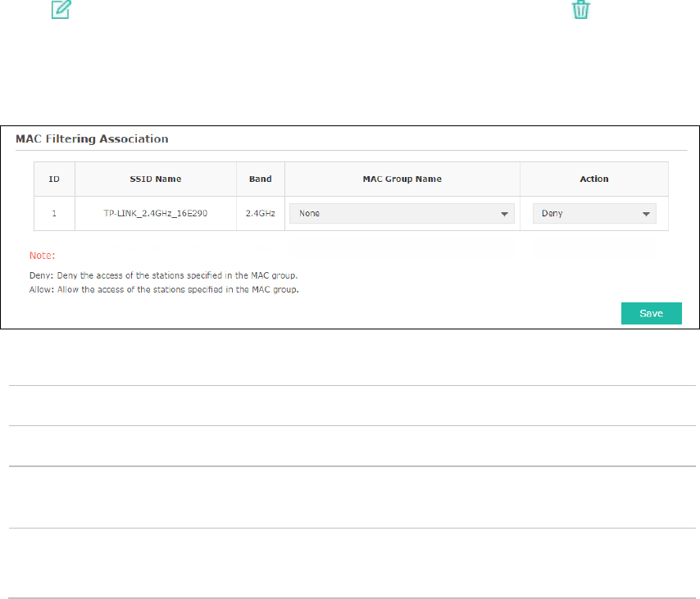Click the MAC Filtering Association heading
The image size is (700, 599).
92,138
